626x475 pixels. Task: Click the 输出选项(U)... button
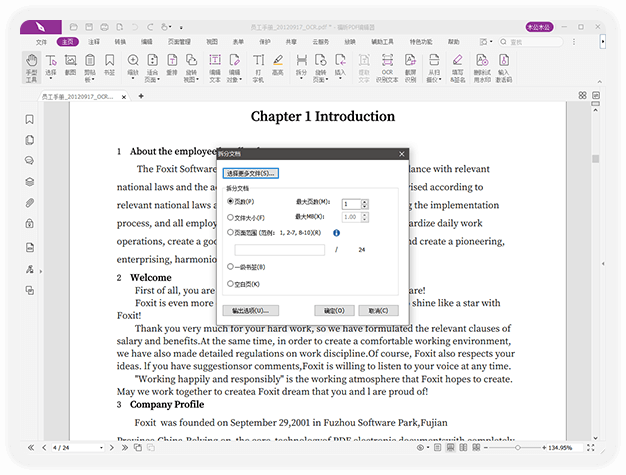250,311
